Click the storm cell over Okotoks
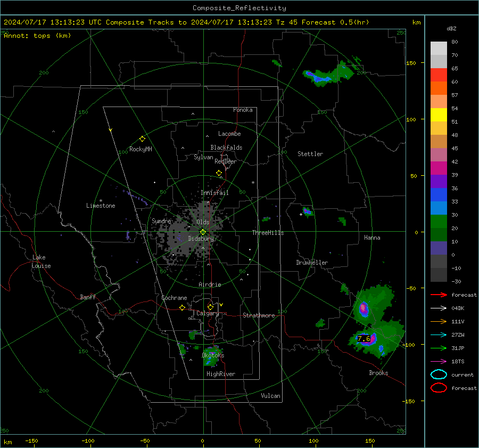This screenshot has width=479, height=448. (211, 357)
